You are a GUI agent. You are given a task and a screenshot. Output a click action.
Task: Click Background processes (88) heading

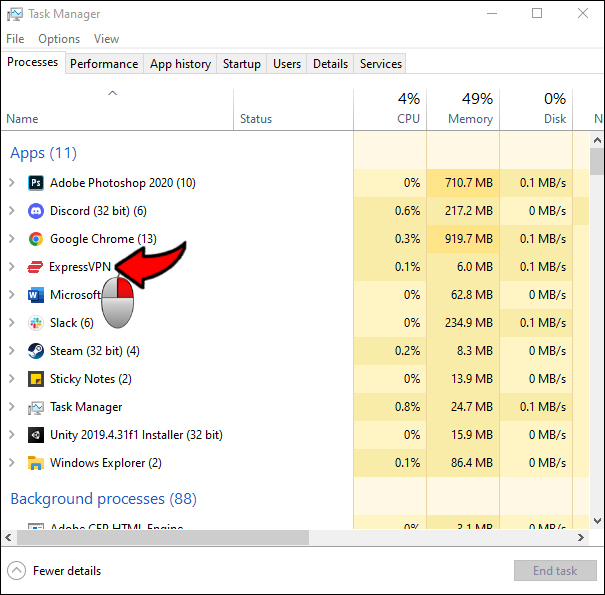[103, 499]
